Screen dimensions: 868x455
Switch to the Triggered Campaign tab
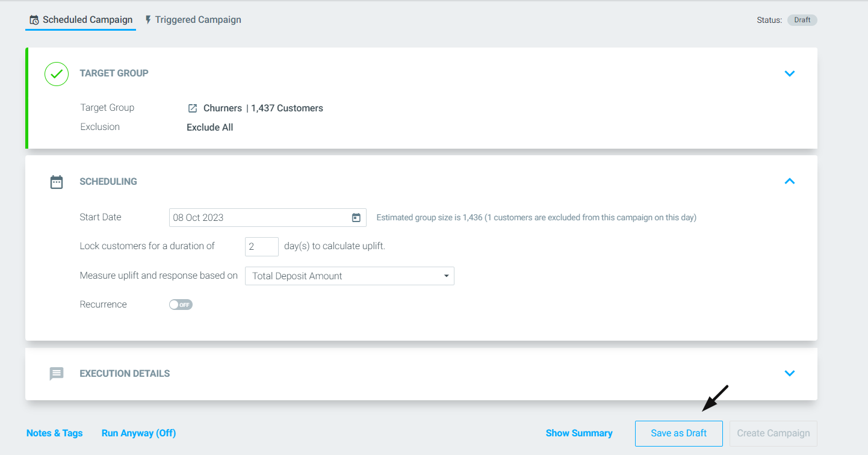click(x=193, y=19)
